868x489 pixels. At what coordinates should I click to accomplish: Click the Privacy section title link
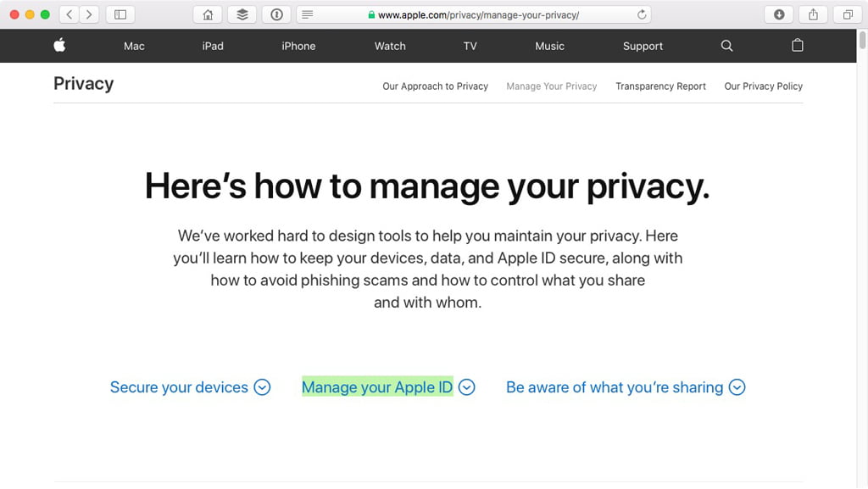pos(84,84)
